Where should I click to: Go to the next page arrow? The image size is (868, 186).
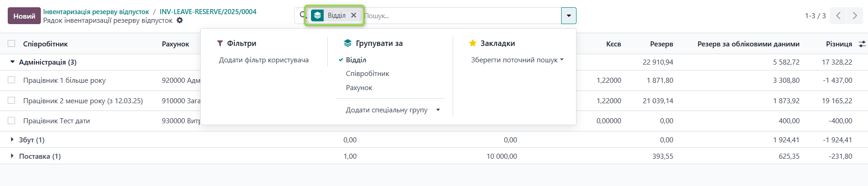point(854,15)
